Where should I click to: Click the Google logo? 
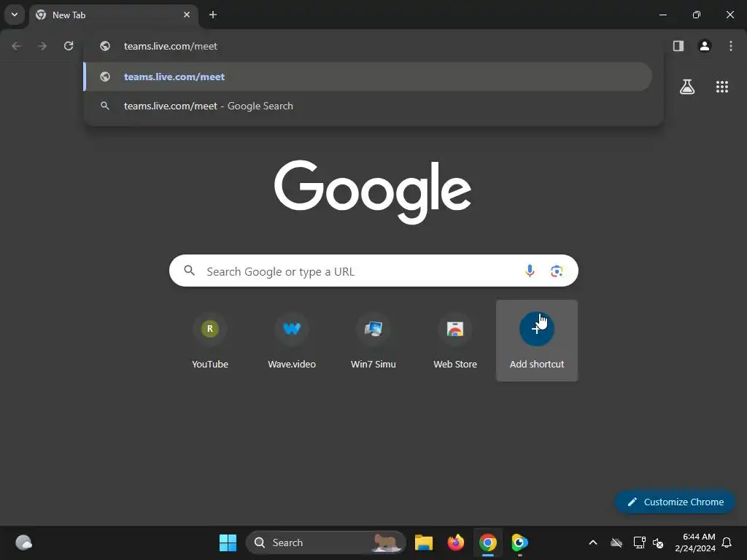tap(373, 192)
